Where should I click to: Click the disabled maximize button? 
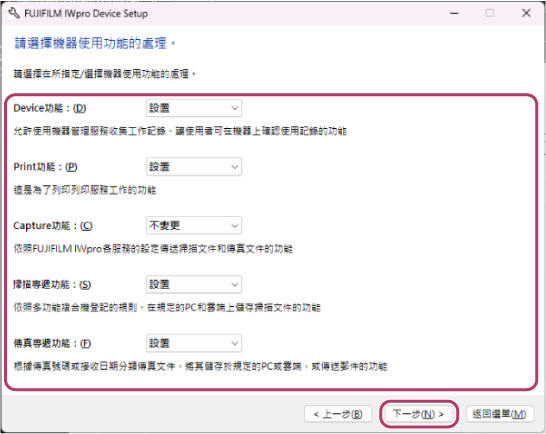(x=490, y=13)
